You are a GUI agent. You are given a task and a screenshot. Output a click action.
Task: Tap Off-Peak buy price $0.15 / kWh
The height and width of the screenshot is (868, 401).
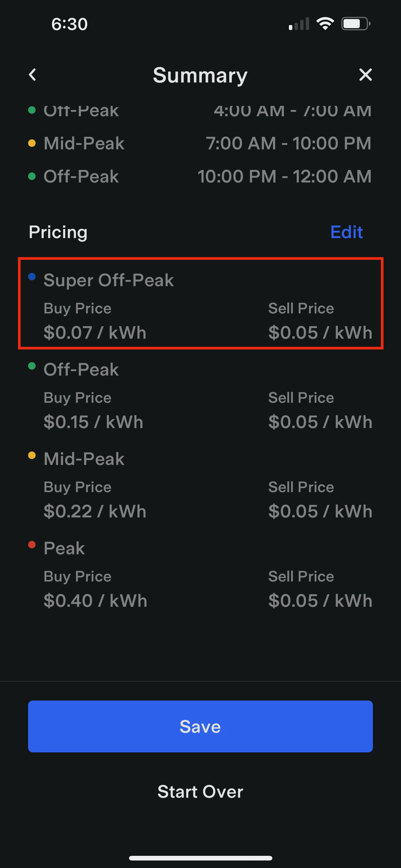pos(93,422)
